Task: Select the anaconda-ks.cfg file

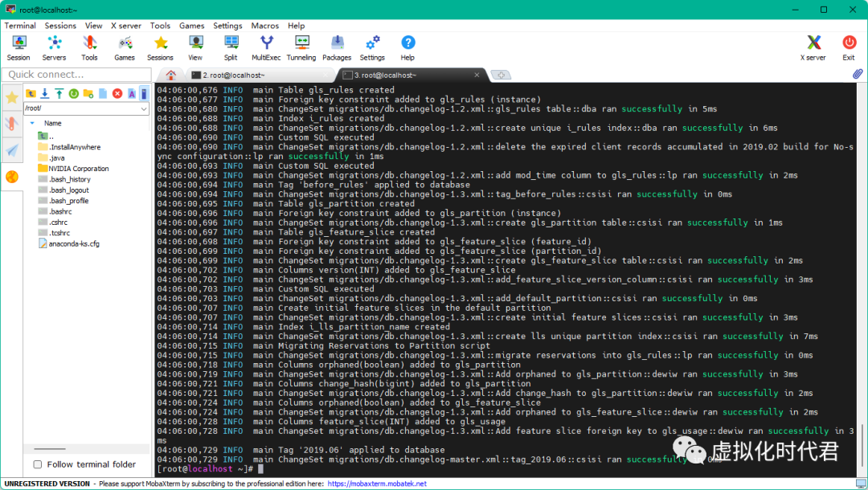Action: 74,243
